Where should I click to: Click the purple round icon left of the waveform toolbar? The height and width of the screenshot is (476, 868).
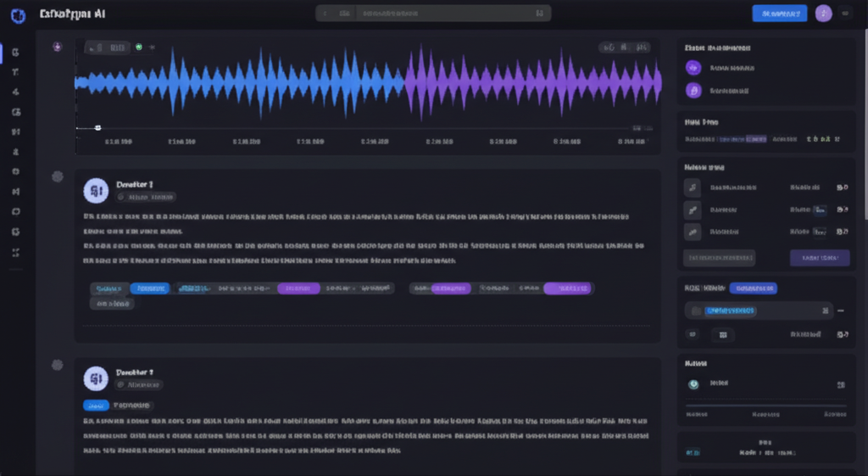point(57,48)
